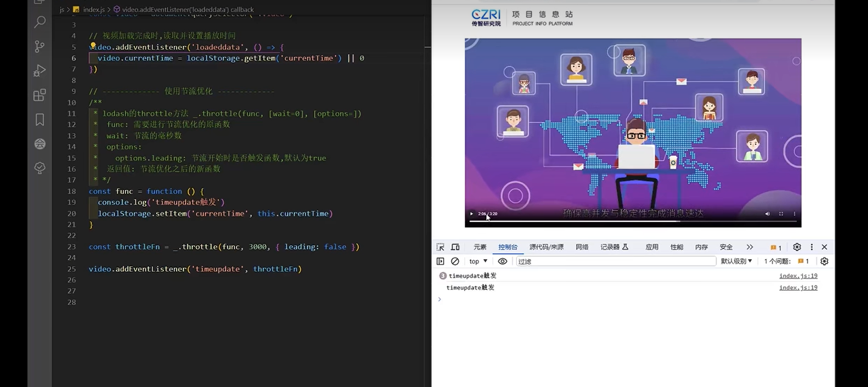Screen dimensions: 868x387
Task: Activate the DevTools inspect element picker
Action: click(x=440, y=247)
